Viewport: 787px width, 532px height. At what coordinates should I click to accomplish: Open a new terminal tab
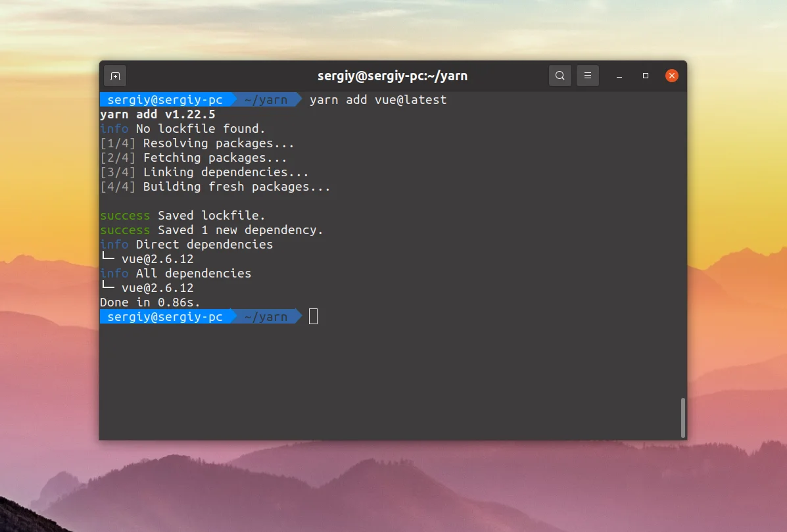click(x=116, y=76)
